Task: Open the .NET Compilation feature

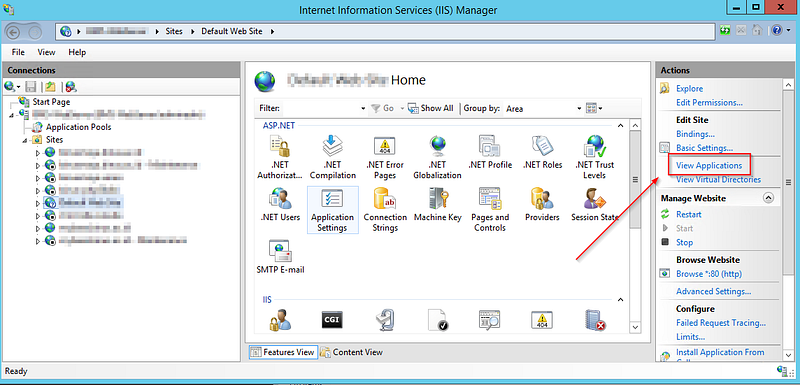Action: coord(333,157)
